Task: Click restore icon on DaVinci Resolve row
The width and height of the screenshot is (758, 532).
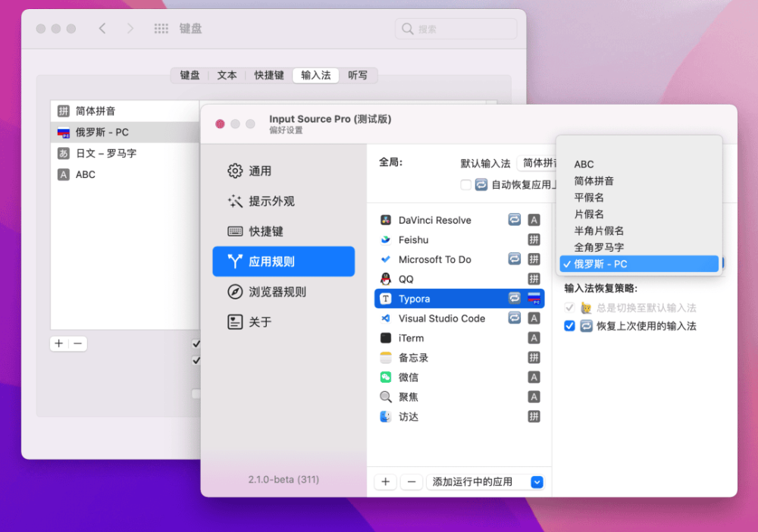Action: [515, 220]
